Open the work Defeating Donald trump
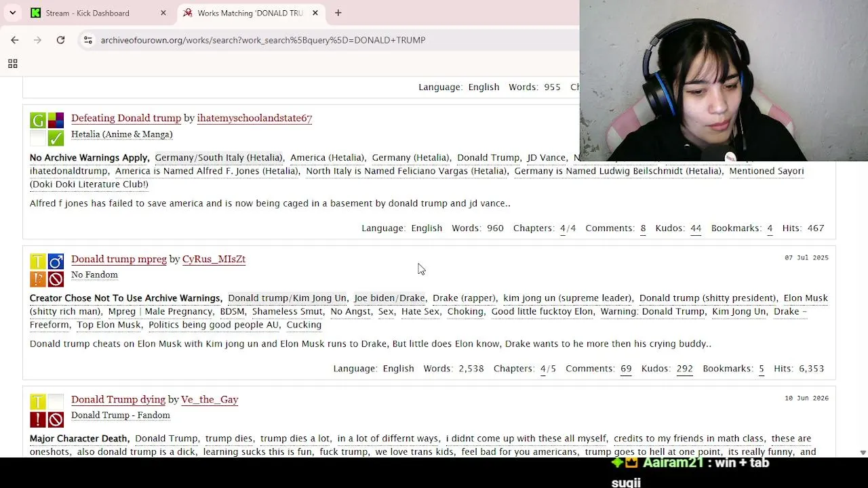The height and width of the screenshot is (488, 868). click(x=126, y=118)
